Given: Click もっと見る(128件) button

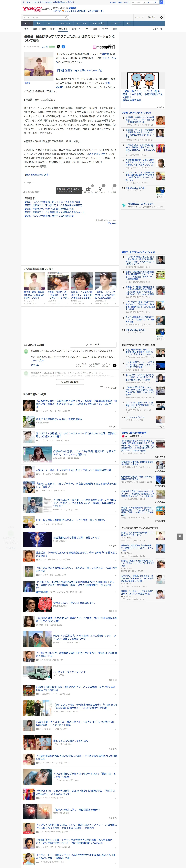Looking at the screenshot, I should (70, 382).
